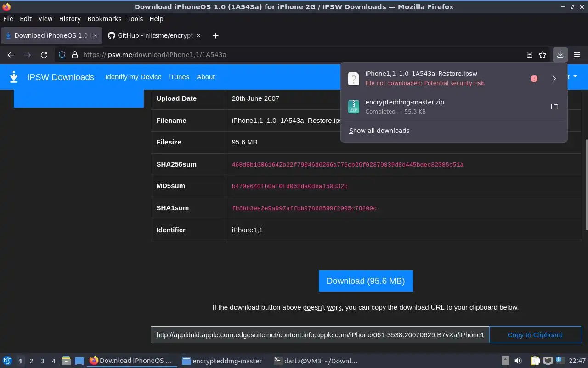Click the show desktop icon in taskbar
Viewport: 588px width, 368px height.
point(79,361)
